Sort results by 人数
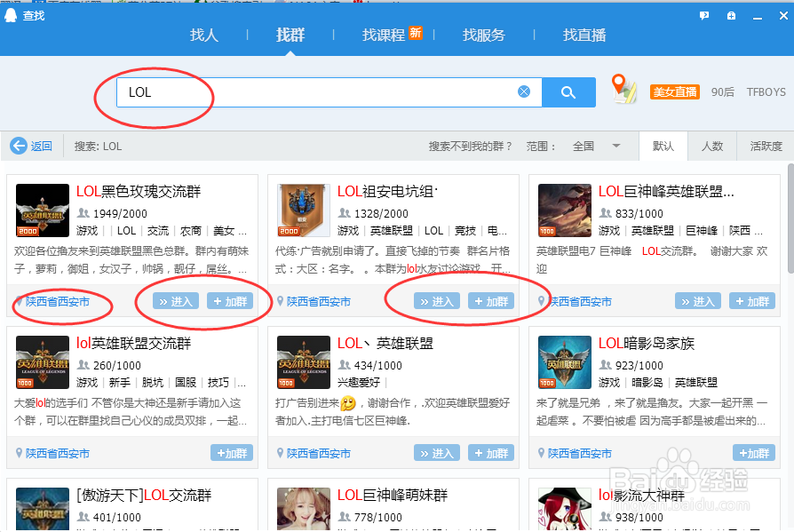 pyautogui.click(x=712, y=147)
